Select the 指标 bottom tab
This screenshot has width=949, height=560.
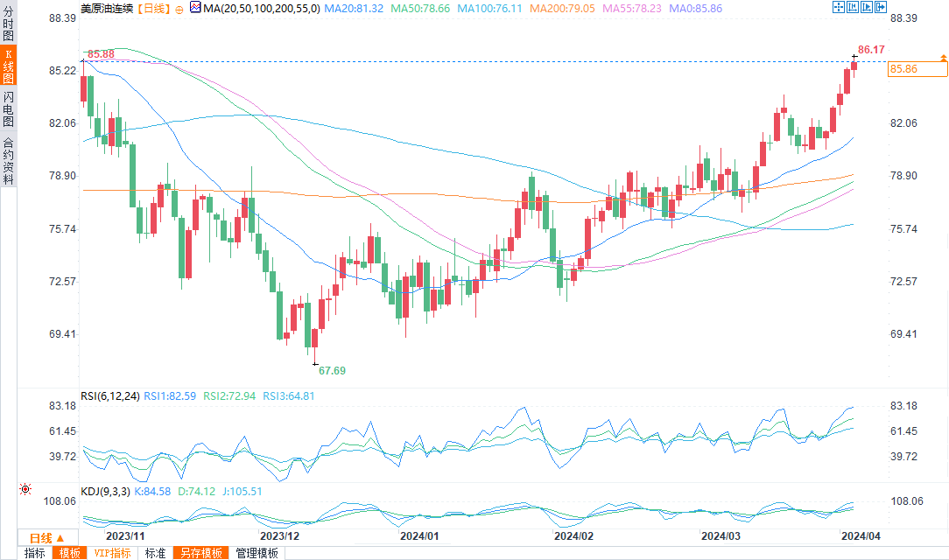[35, 553]
